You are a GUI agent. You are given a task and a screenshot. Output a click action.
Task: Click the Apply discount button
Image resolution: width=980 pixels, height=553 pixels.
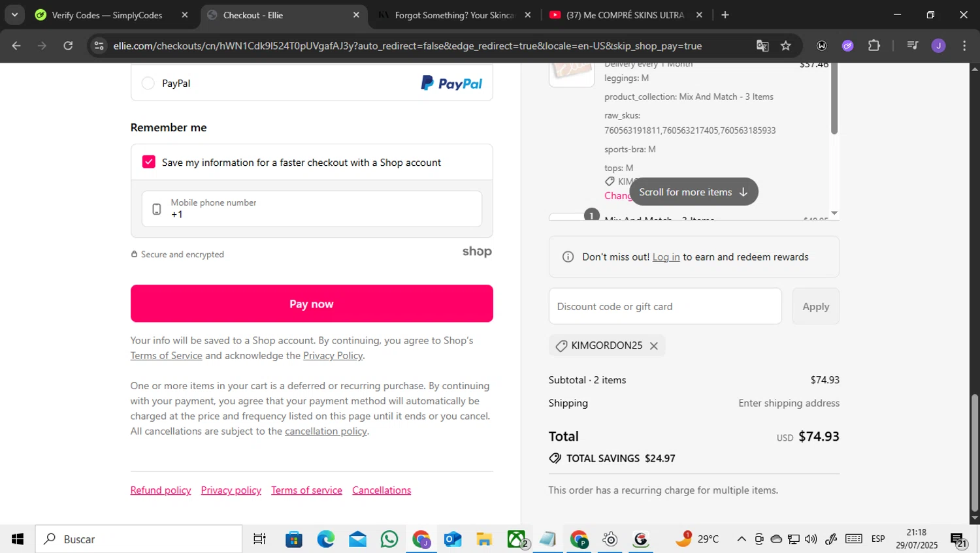[x=815, y=306]
